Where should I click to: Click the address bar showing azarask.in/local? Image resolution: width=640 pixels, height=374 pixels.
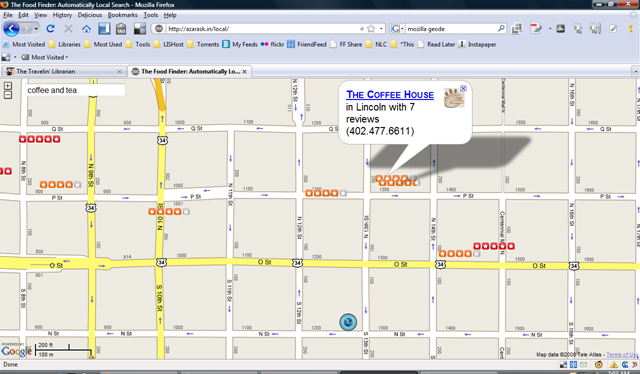(x=261, y=29)
